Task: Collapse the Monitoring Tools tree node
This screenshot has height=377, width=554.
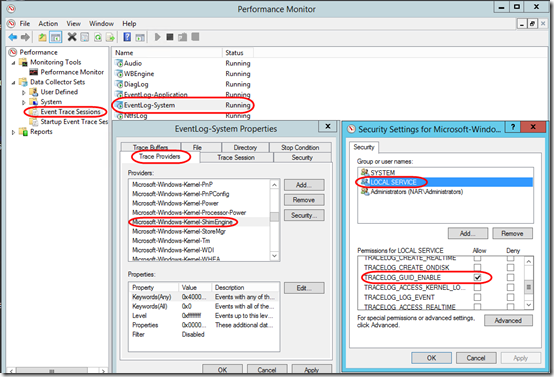Action: pyautogui.click(x=13, y=63)
